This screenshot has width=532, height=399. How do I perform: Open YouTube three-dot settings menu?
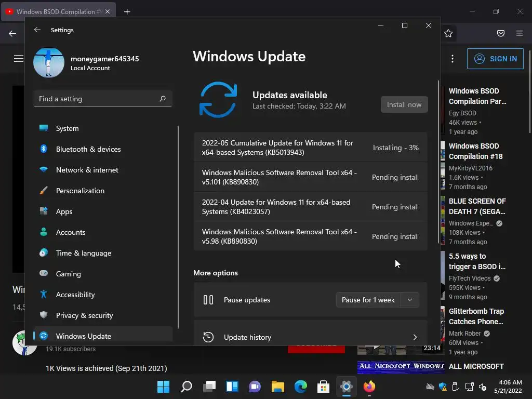coord(453,59)
